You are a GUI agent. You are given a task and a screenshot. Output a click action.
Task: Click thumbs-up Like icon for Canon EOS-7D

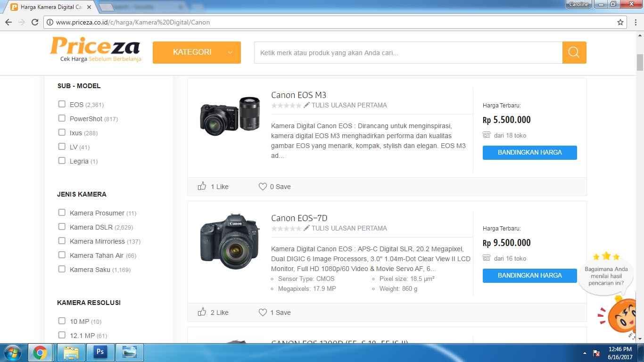click(202, 312)
